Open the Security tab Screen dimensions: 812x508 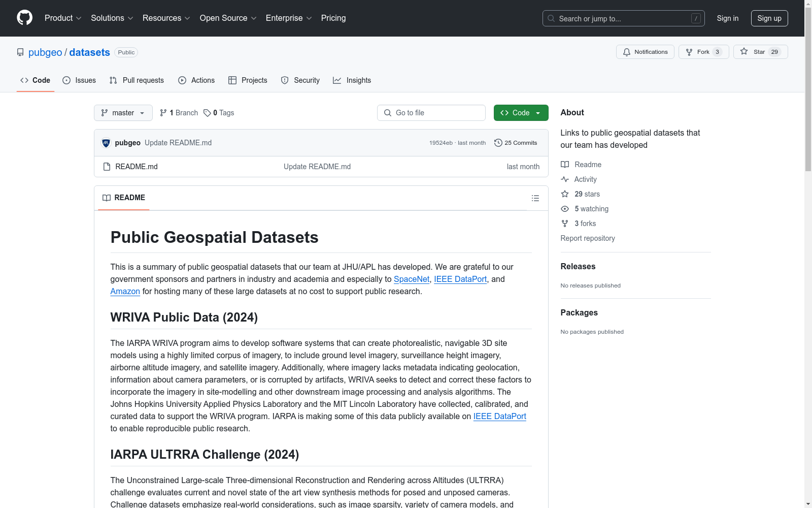pyautogui.click(x=300, y=80)
